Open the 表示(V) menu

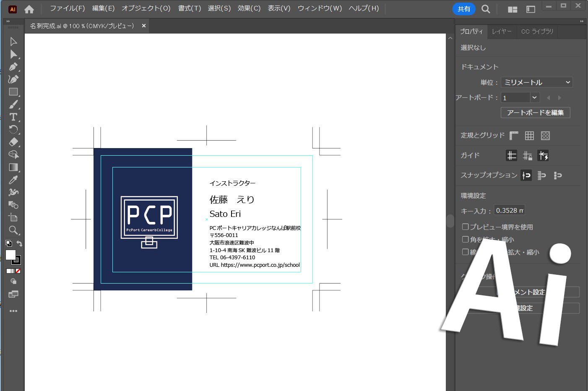(x=279, y=8)
